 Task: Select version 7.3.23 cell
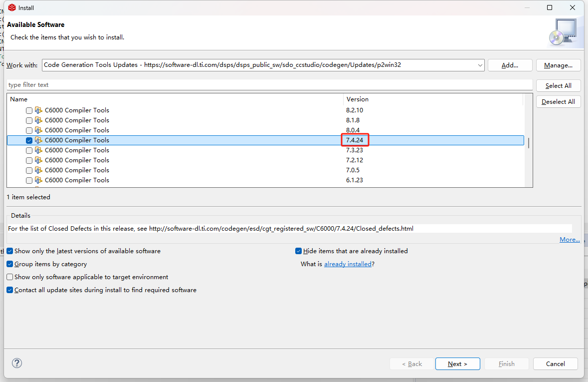point(355,150)
